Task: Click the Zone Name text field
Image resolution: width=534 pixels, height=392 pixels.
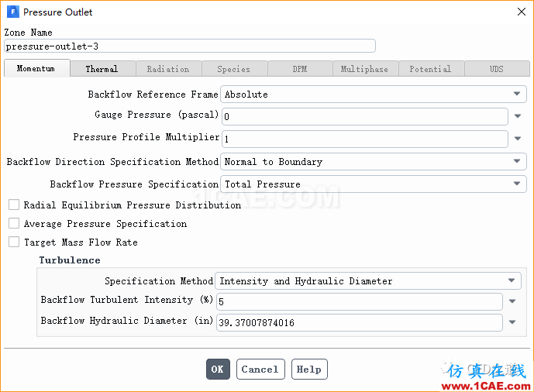Action: click(x=190, y=46)
